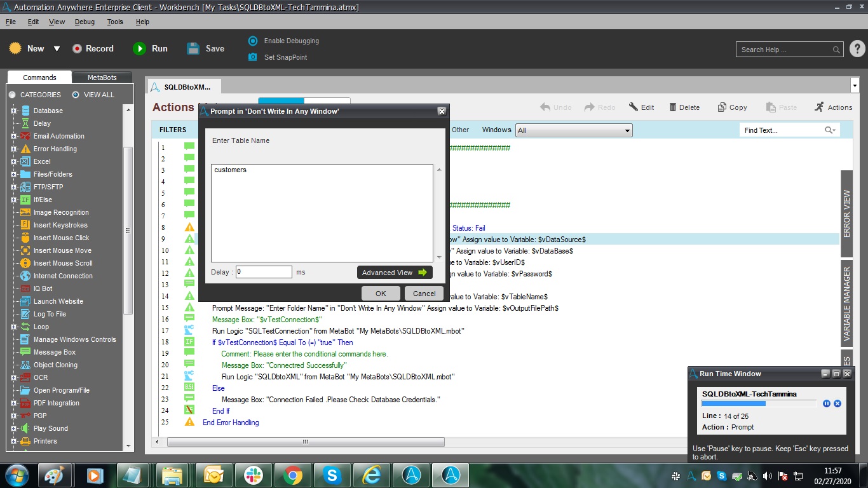This screenshot has width=868, height=488.
Task: Select the VIEW ALL radio button
Action: pos(76,95)
